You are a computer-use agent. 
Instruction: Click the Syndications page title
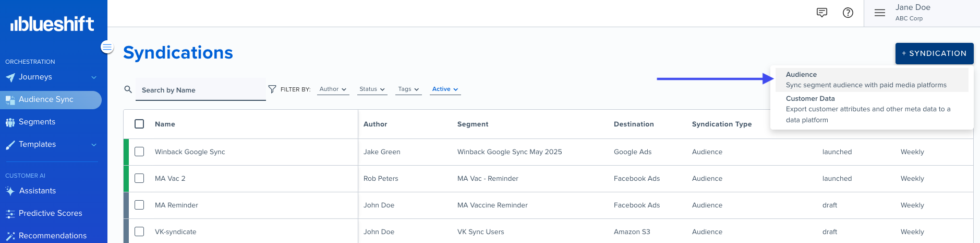(178, 53)
